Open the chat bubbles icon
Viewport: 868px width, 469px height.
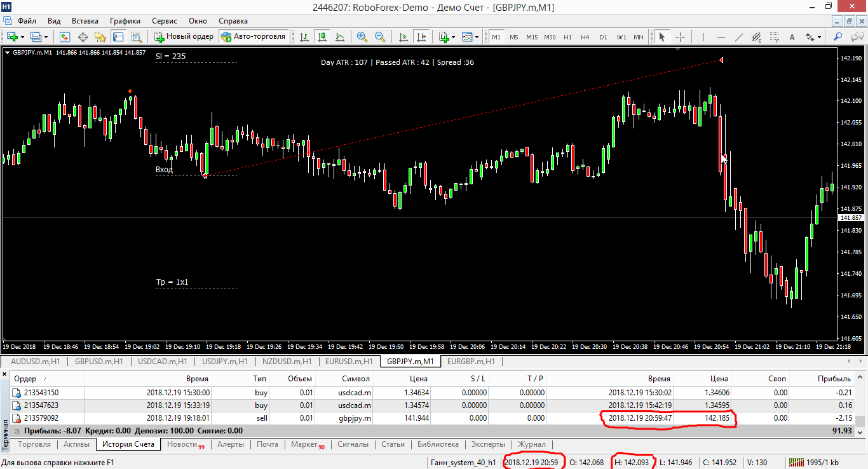pos(856,36)
